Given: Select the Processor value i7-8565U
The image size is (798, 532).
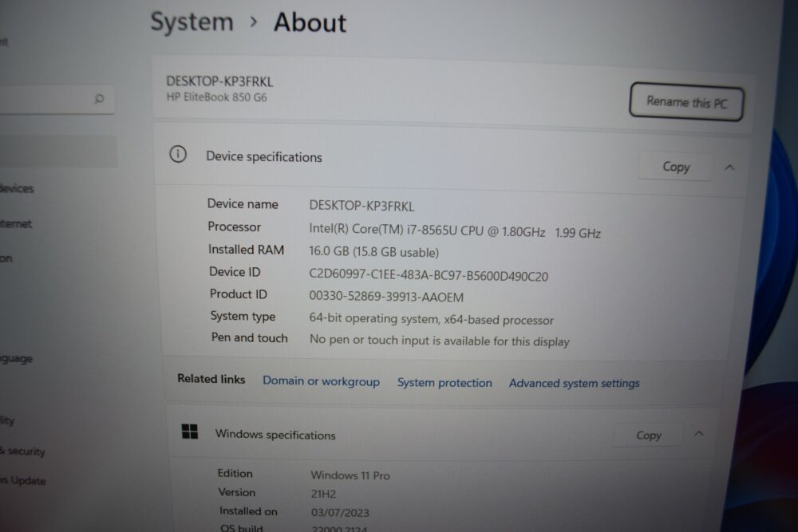Looking at the screenshot, I should [x=455, y=231].
